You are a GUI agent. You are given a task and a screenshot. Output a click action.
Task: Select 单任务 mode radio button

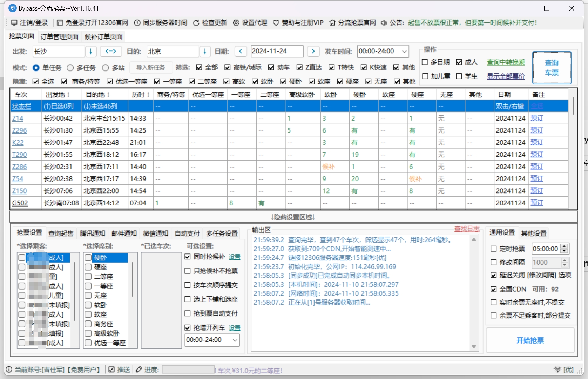tap(36, 68)
